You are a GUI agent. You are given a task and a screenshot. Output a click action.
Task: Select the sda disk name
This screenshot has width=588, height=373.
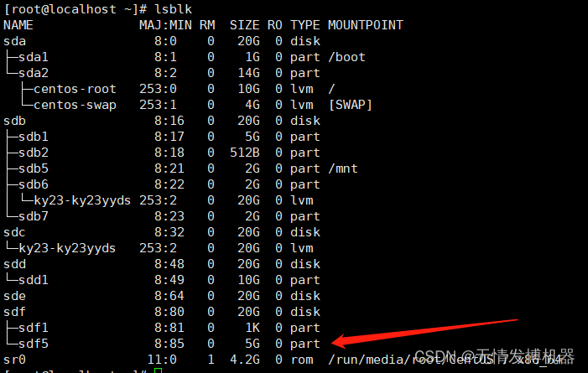(x=14, y=41)
